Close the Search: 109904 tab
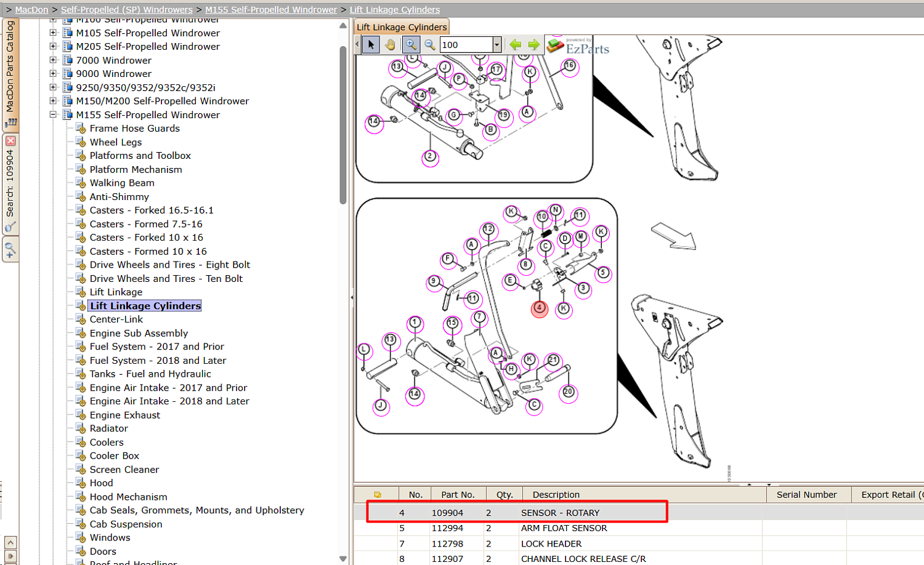Viewport: 924px width, 565px height. point(10,141)
